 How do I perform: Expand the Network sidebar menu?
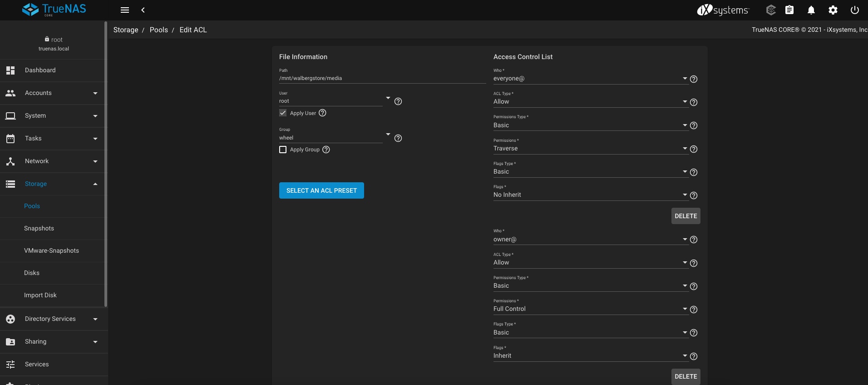95,161
